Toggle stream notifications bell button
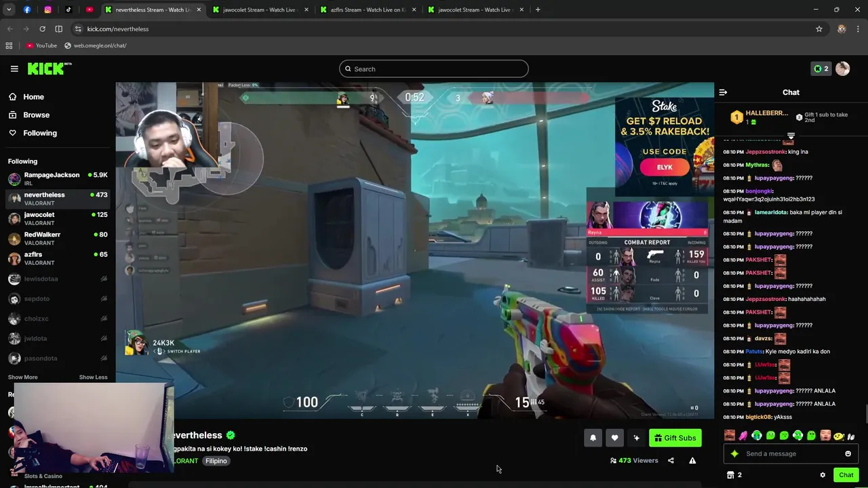The height and width of the screenshot is (488, 868). 593,438
